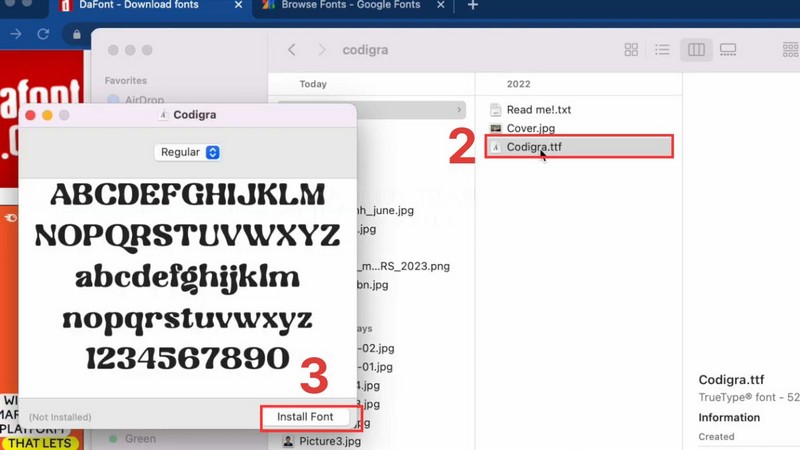
Task: Expand the selected folder chevron in column
Action: [x=459, y=110]
